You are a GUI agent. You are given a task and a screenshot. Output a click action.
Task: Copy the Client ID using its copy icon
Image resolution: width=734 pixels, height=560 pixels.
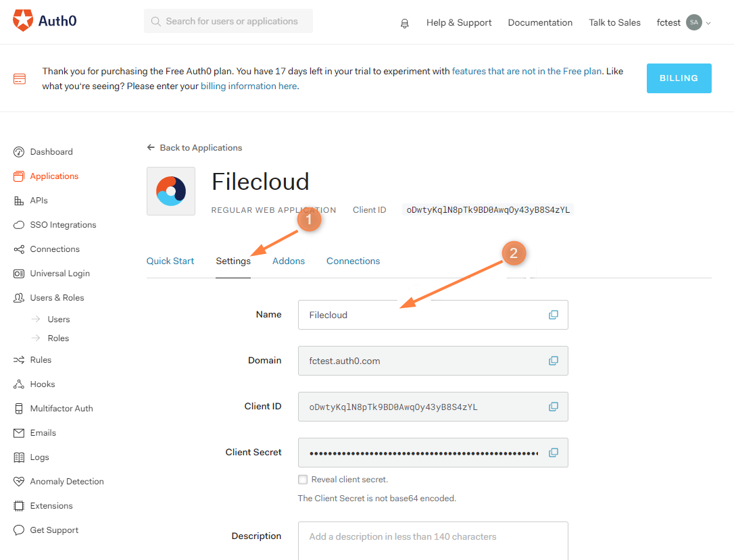pyautogui.click(x=554, y=407)
